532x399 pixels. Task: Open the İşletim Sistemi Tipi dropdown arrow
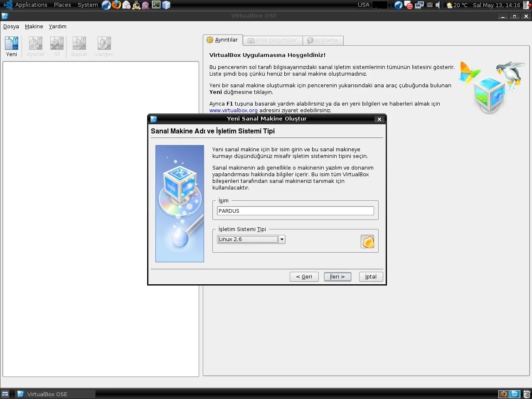pyautogui.click(x=282, y=239)
